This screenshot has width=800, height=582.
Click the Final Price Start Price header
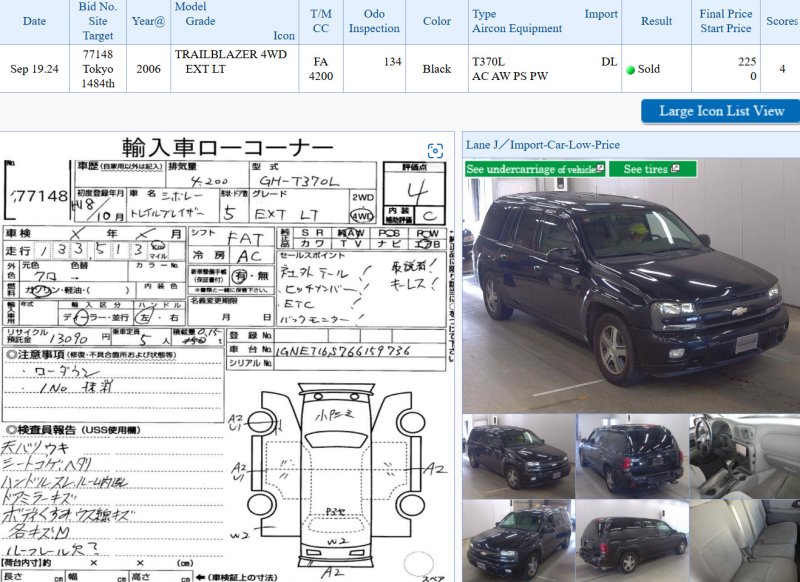(726, 21)
